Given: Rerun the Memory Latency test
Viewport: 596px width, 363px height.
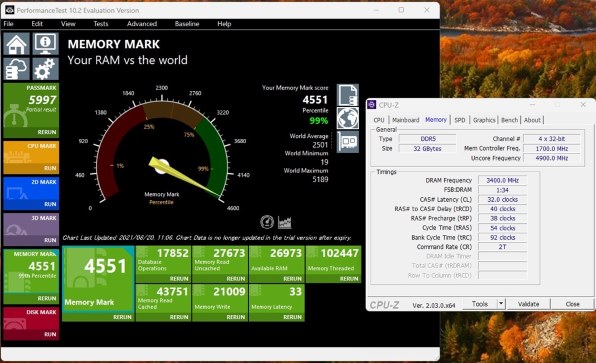Looking at the screenshot, I should pyautogui.click(x=292, y=317).
